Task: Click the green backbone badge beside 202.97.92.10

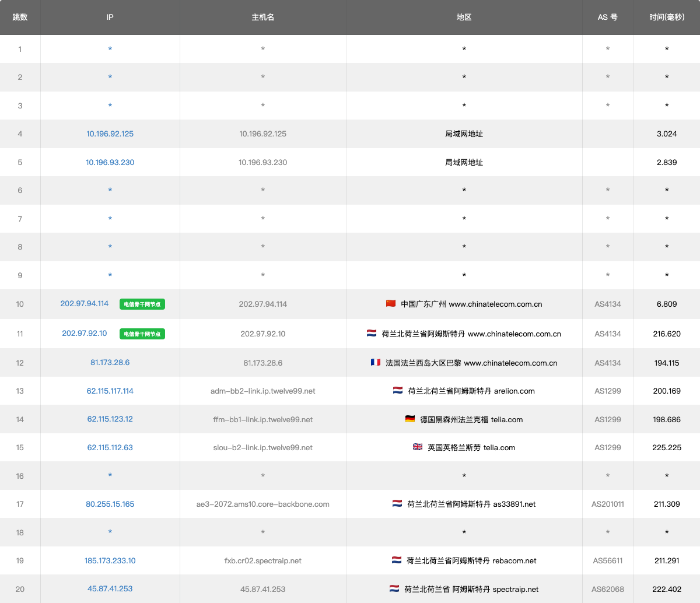Action: [142, 334]
